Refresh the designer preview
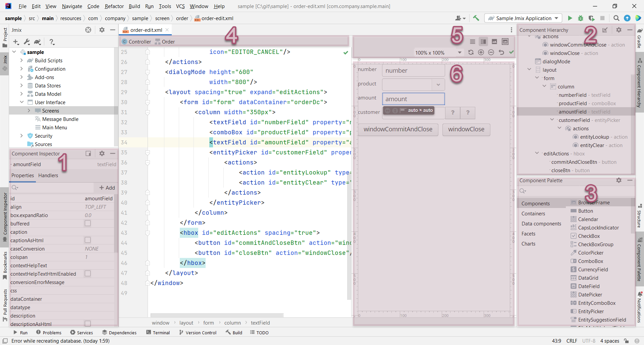Image resolution: width=644 pixels, height=345 pixels. tap(471, 52)
